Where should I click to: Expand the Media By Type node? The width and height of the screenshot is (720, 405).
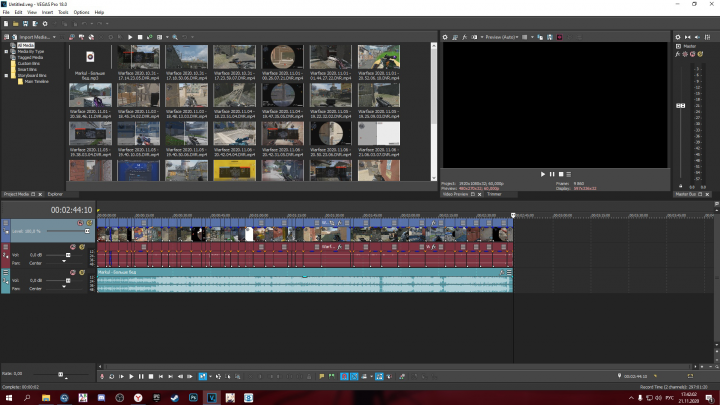click(6, 51)
